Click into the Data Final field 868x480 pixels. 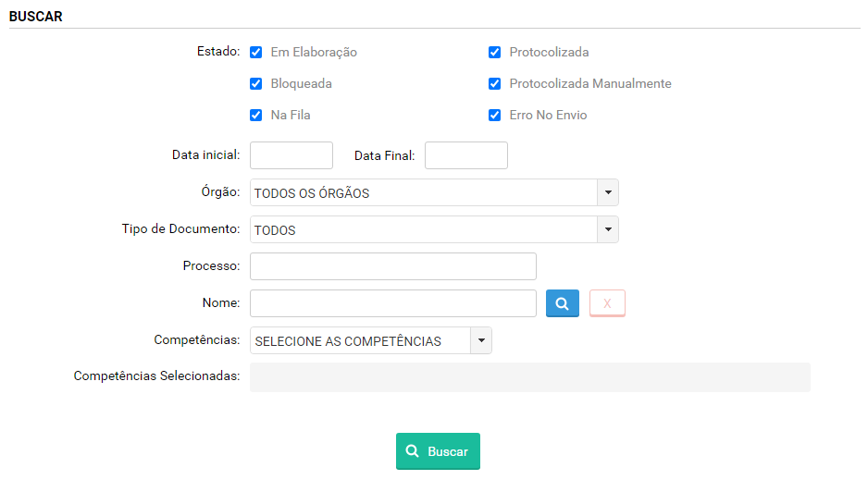[465, 155]
